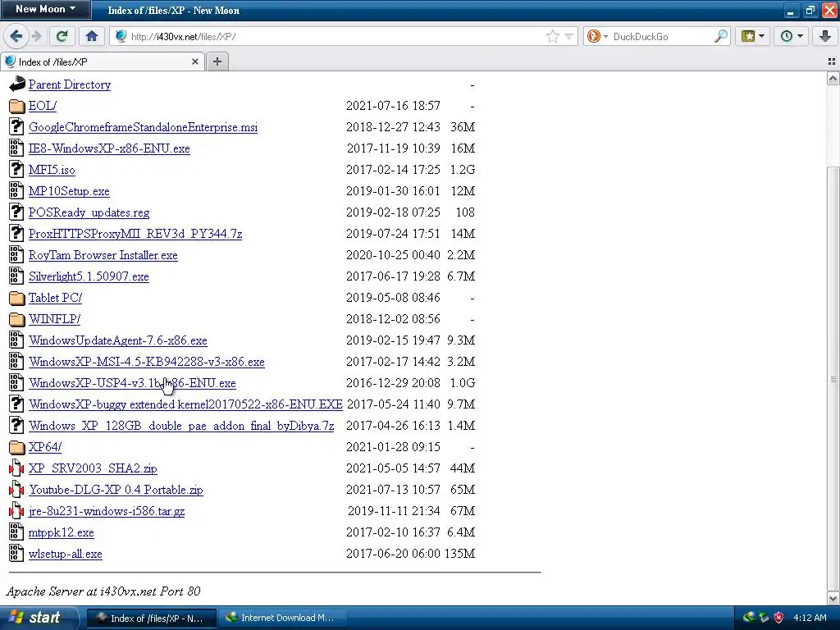Click the MFI5.iso link
Viewport: 840px width, 630px height.
(x=52, y=170)
